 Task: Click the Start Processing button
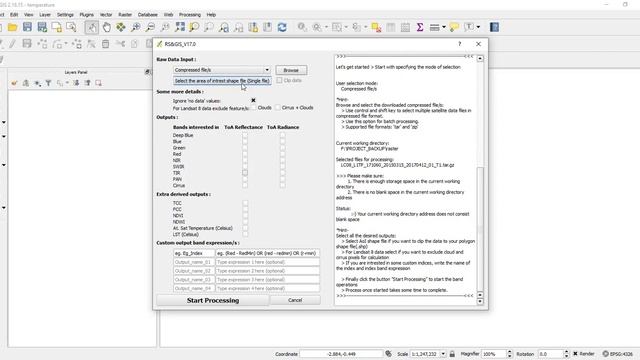click(213, 300)
